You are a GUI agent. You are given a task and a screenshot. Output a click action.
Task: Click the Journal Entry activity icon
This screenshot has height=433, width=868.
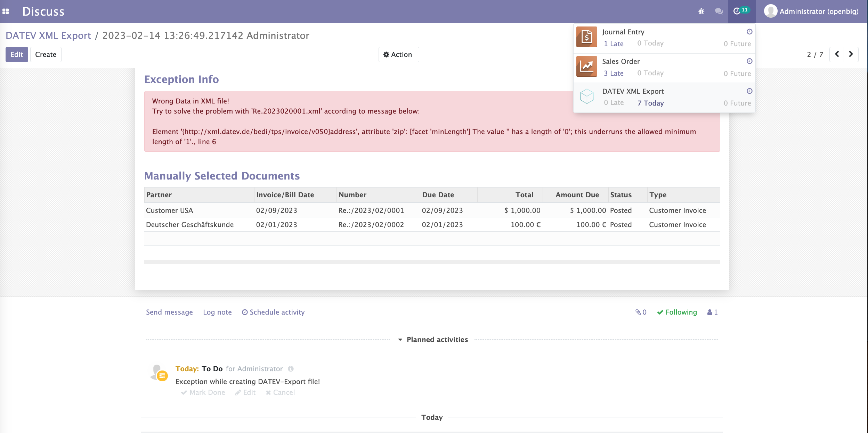tap(586, 37)
